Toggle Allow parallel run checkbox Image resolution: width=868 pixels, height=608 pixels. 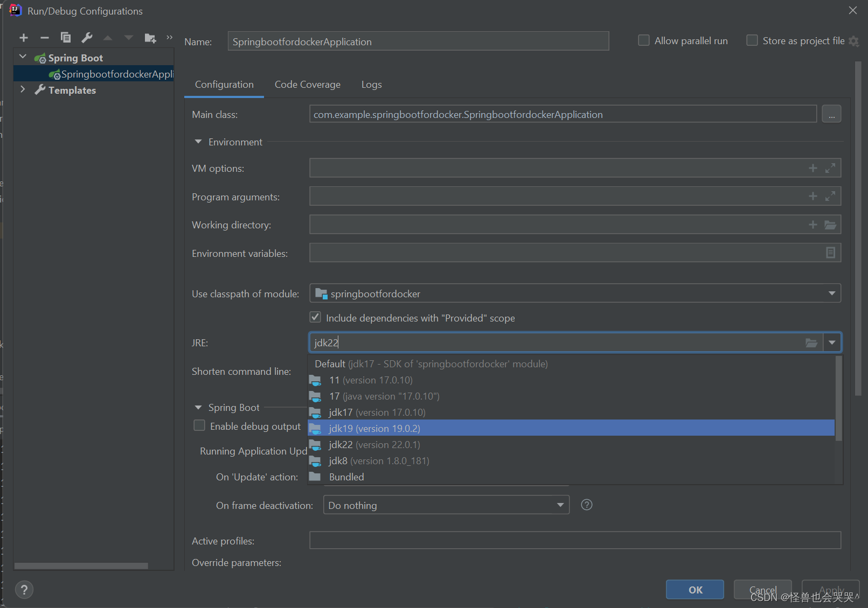click(644, 40)
